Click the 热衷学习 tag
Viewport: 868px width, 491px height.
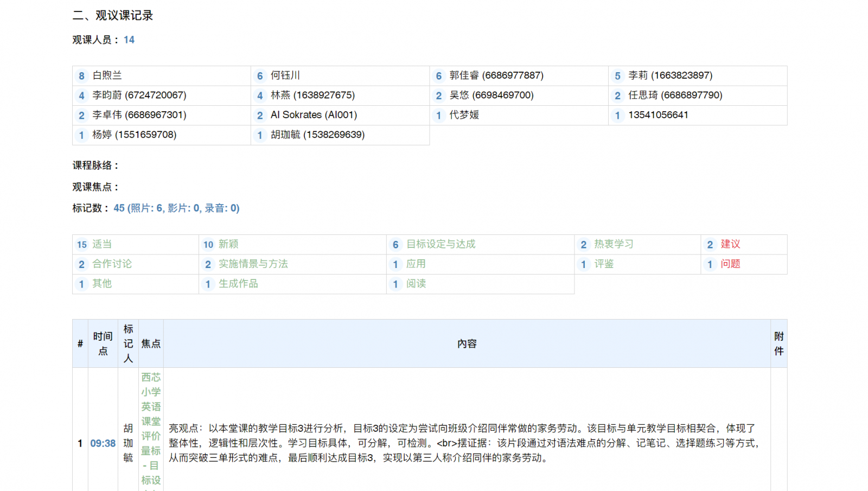[614, 244]
